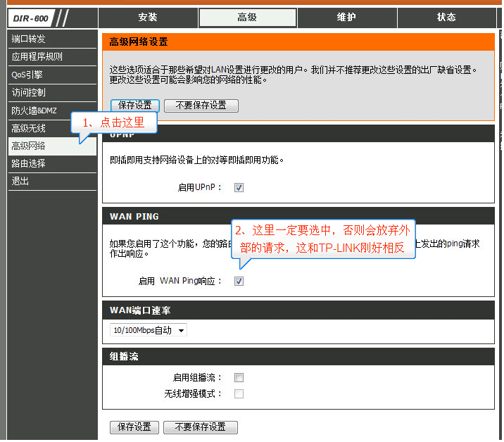Select 应用程序规则 sidebar item
Screen dimensions: 504x442
tap(37, 57)
